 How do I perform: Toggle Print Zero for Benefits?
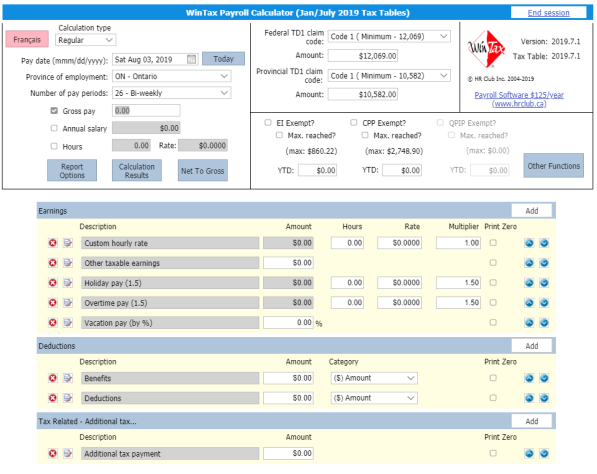(493, 378)
